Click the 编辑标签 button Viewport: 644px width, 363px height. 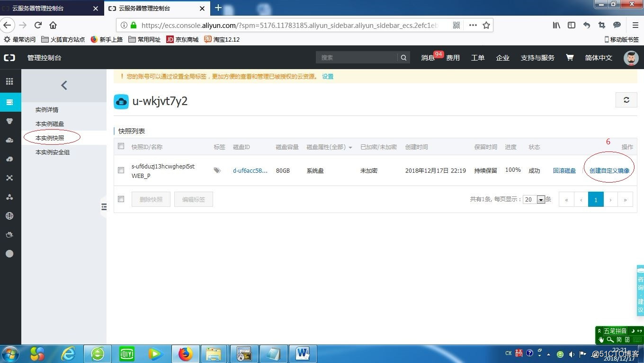pyautogui.click(x=194, y=199)
